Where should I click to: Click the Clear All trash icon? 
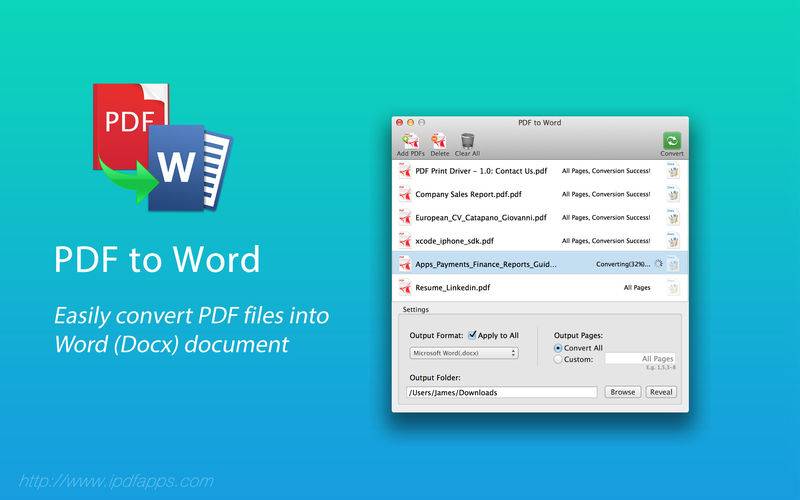pyautogui.click(x=467, y=141)
